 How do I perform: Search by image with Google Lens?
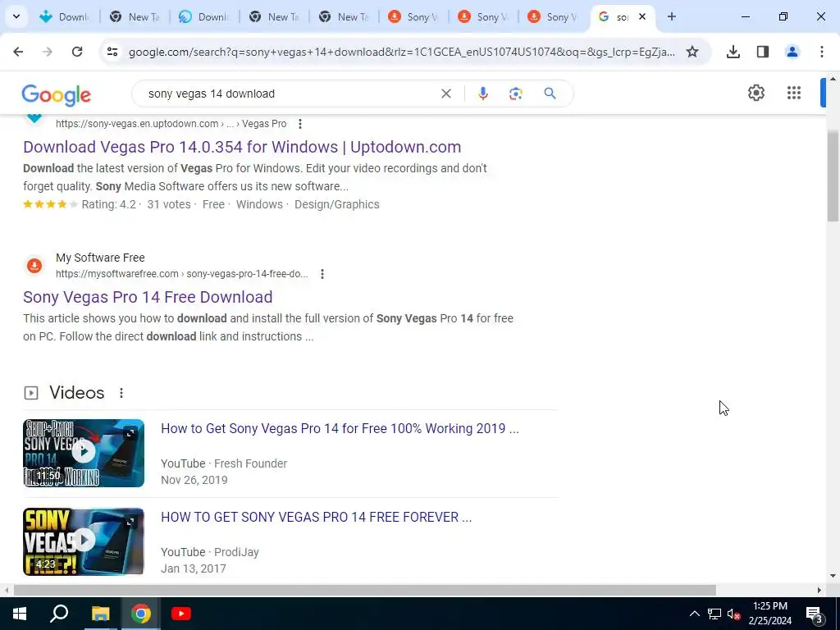click(515, 94)
